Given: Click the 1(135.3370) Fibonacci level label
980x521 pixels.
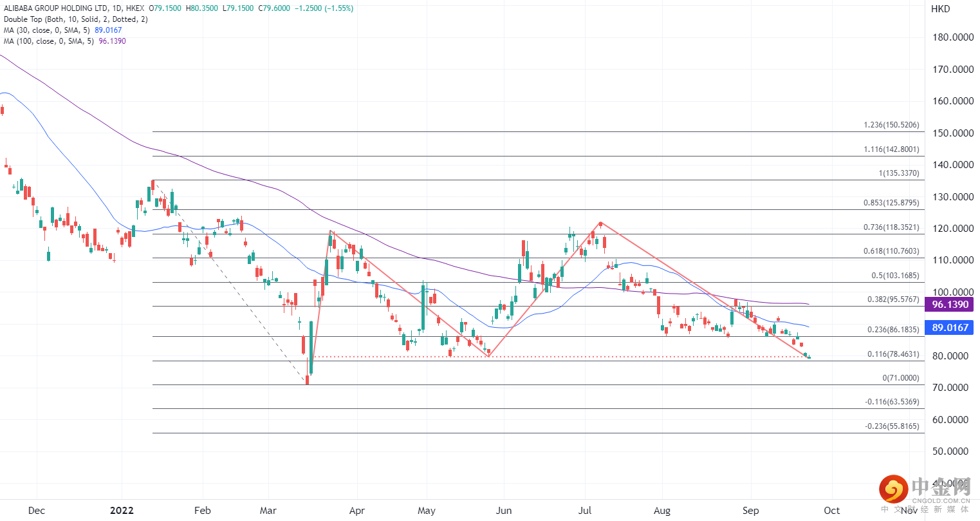Looking at the screenshot, I should (899, 173).
